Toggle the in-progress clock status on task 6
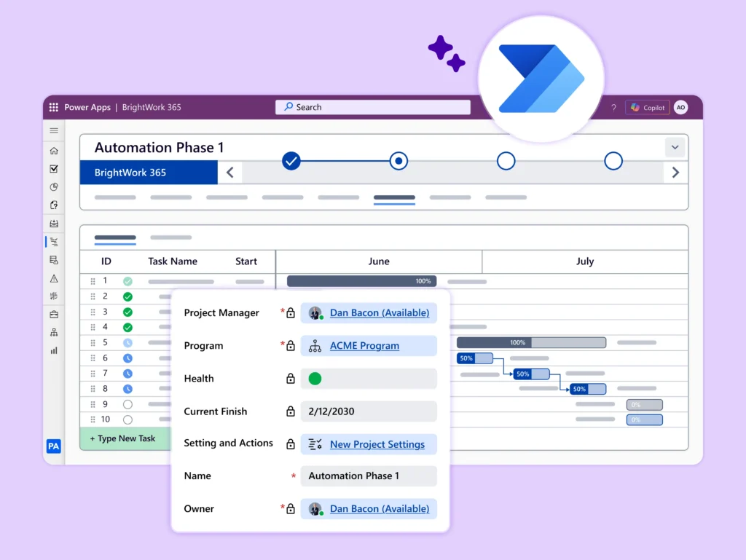Image resolution: width=746 pixels, height=560 pixels. [127, 358]
